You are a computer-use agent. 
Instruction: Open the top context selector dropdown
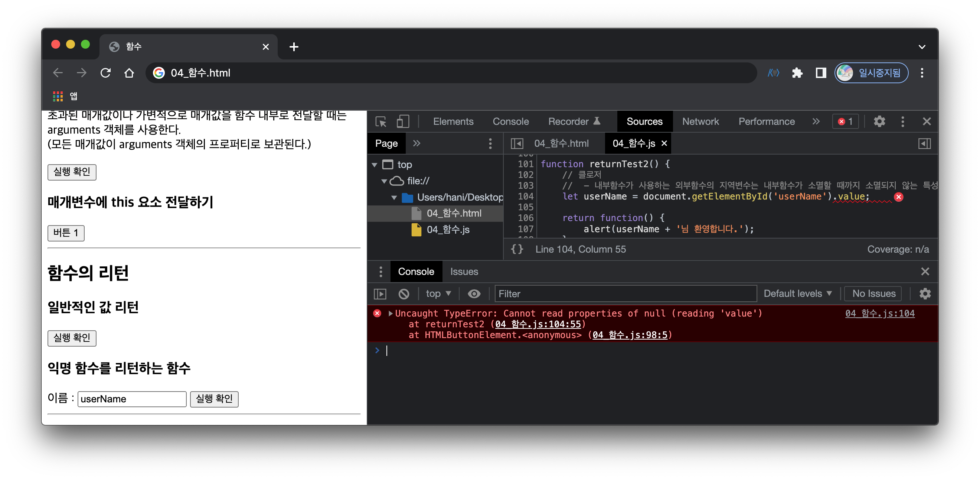pyautogui.click(x=438, y=293)
